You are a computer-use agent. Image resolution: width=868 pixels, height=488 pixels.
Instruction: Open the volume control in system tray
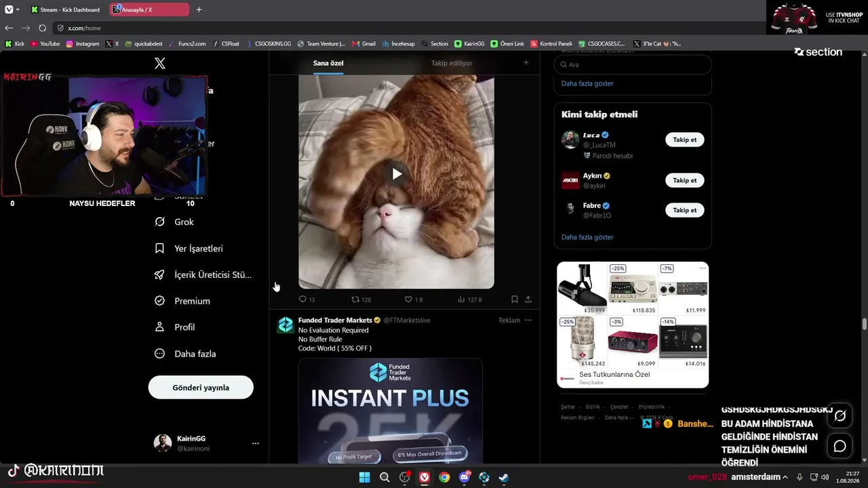[x=825, y=476]
